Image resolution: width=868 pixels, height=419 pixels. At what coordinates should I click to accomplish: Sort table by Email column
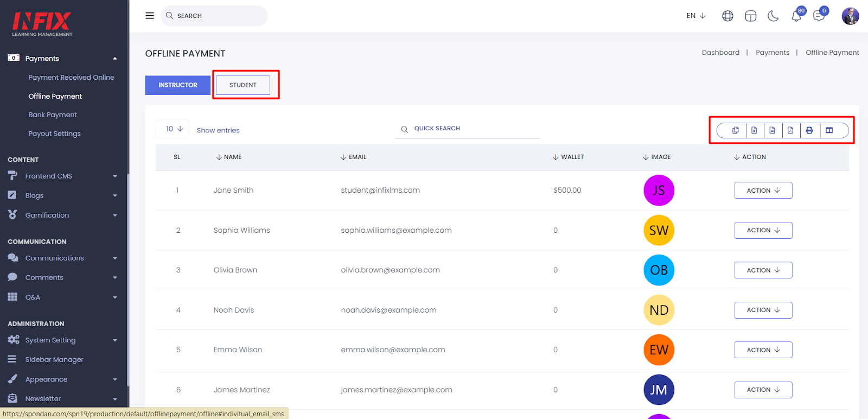tap(353, 157)
